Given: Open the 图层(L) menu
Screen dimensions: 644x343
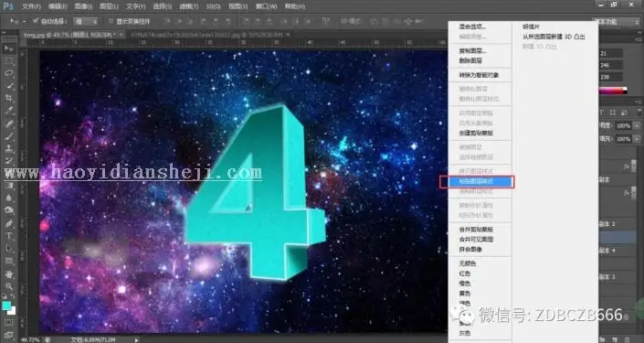Looking at the screenshot, I should [109, 6].
